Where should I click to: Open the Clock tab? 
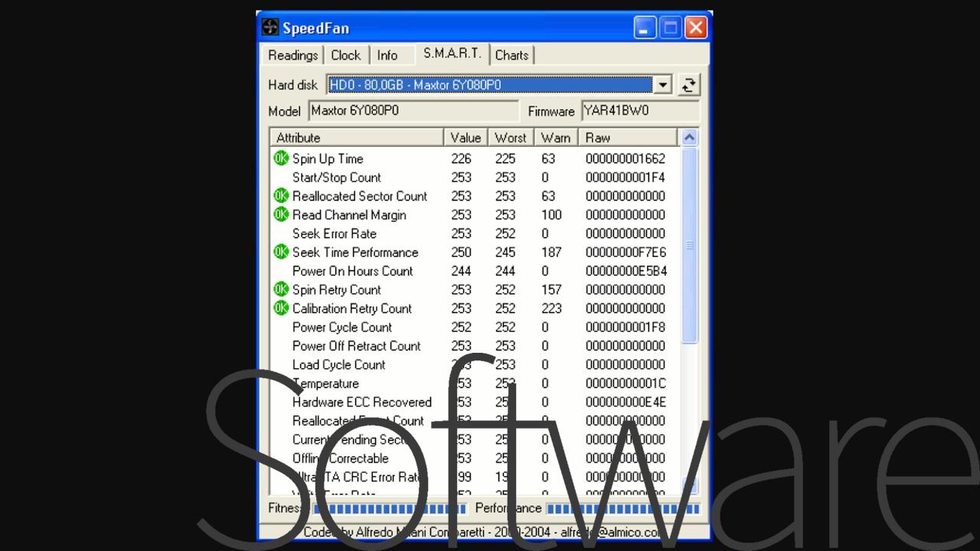tap(346, 55)
